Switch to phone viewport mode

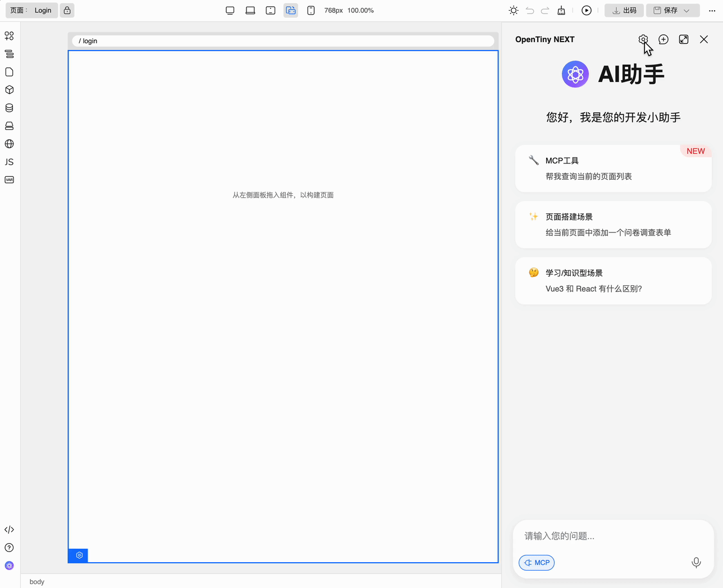click(x=310, y=10)
